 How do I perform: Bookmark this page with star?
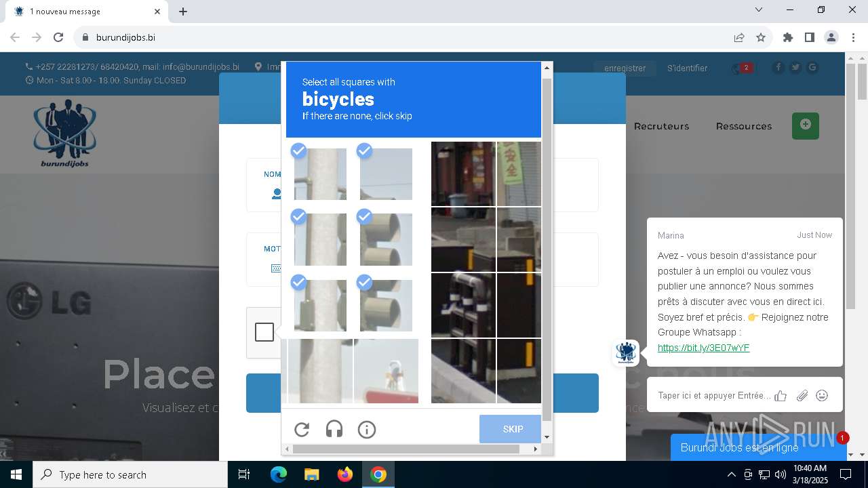click(x=761, y=37)
